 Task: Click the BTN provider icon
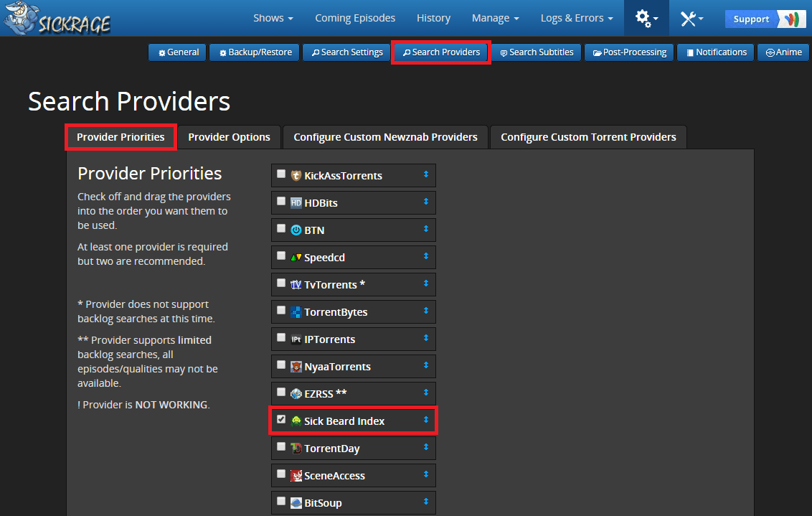pyautogui.click(x=296, y=230)
